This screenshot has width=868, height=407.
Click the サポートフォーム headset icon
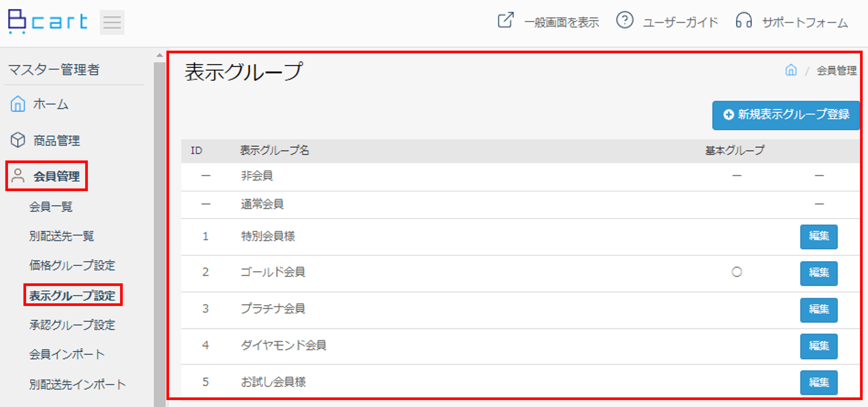click(x=743, y=20)
